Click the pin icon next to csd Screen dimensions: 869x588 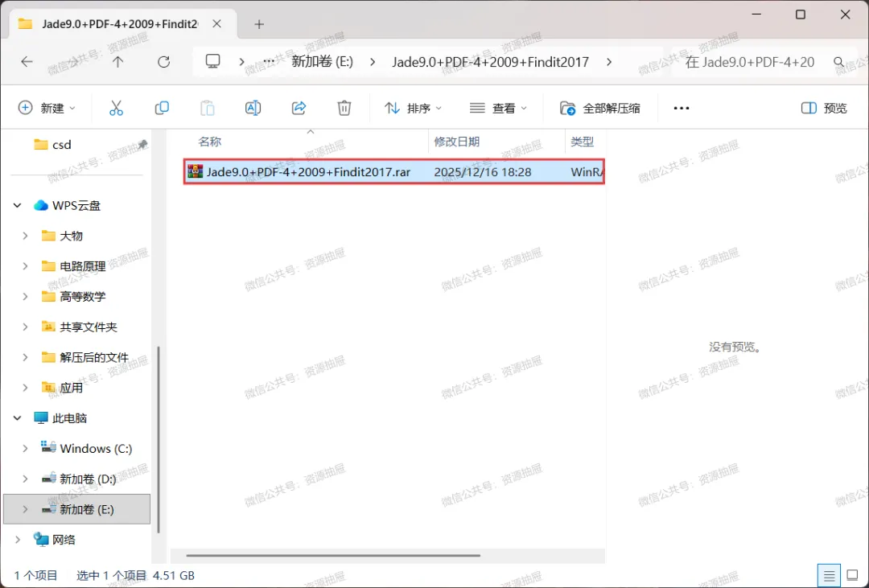(142, 144)
